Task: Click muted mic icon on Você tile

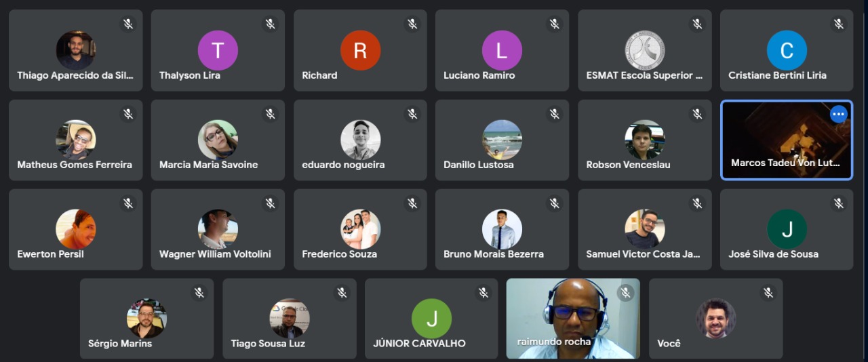Action: [768, 293]
